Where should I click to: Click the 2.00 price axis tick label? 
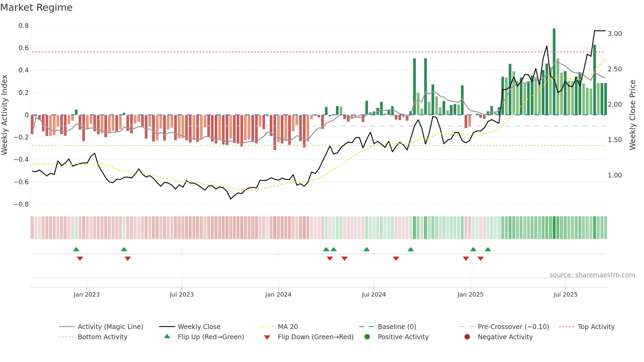click(615, 105)
